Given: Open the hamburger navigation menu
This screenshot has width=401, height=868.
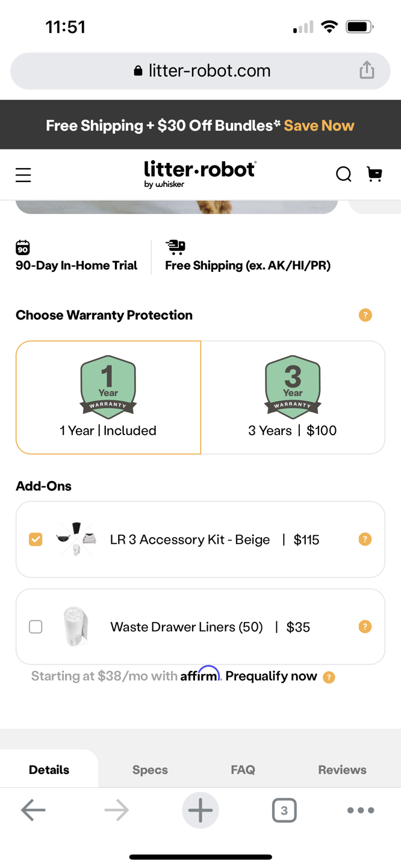Looking at the screenshot, I should [23, 175].
